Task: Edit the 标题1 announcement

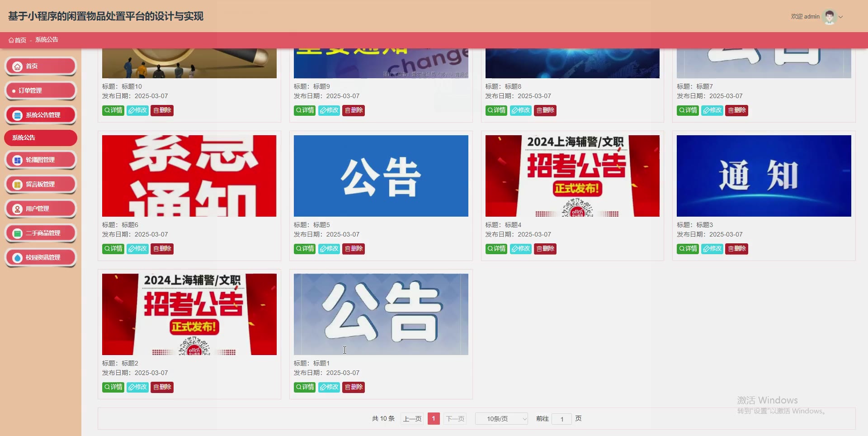Action: click(329, 387)
